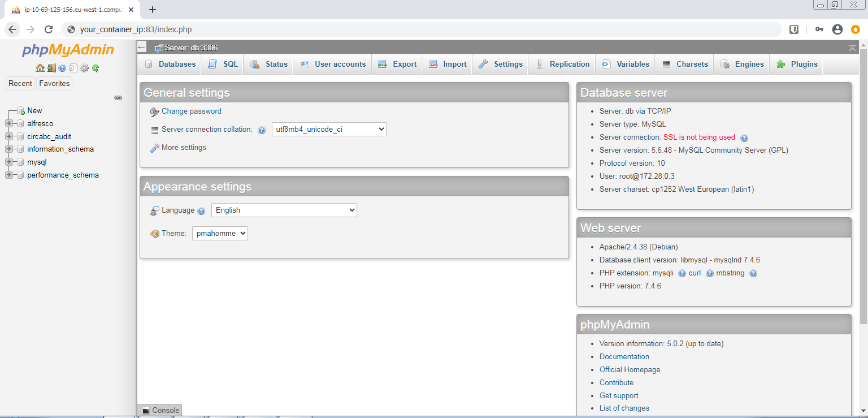Log out using the exit door icon
Image resolution: width=868 pixels, height=418 pixels.
51,68
